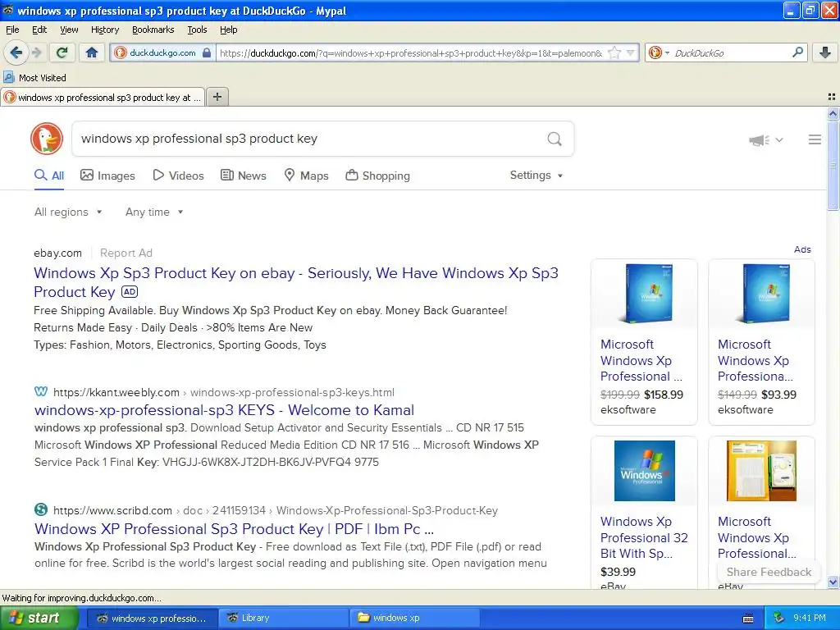
Task: Switch to the News tab
Action: (244, 176)
